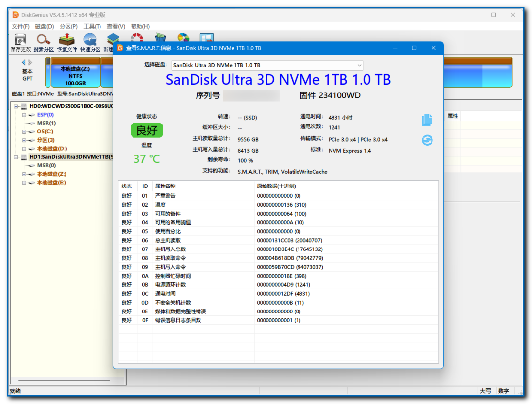Select HD0:WDCWDS500G1B0C tree entry

pos(71,106)
